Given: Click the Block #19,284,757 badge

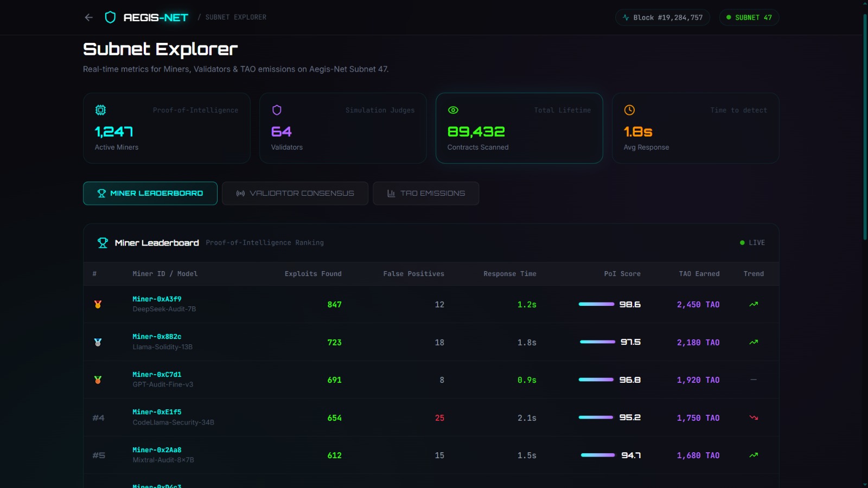Looking at the screenshot, I should coord(662,17).
